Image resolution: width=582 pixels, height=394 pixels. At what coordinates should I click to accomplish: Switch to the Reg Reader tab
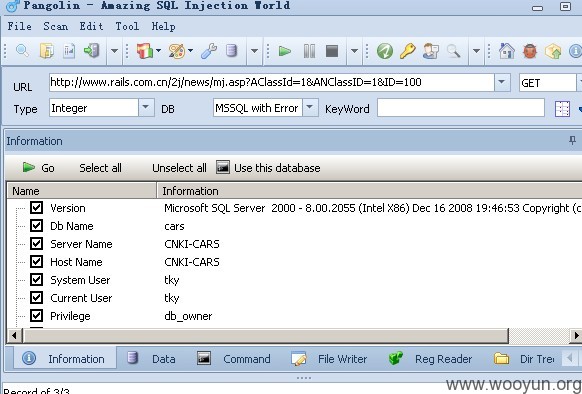click(x=431, y=358)
